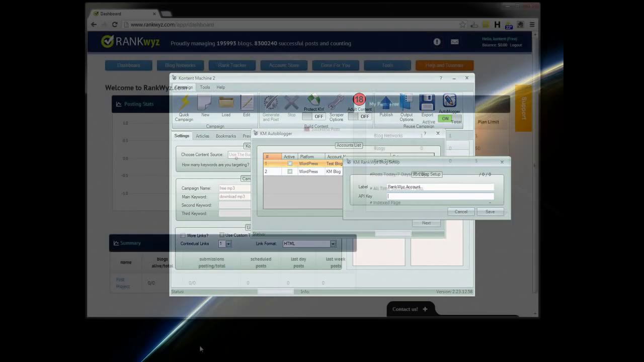Viewport: 644px width, 362px height.
Task: Open Output Options document icon
Action: [x=407, y=103]
